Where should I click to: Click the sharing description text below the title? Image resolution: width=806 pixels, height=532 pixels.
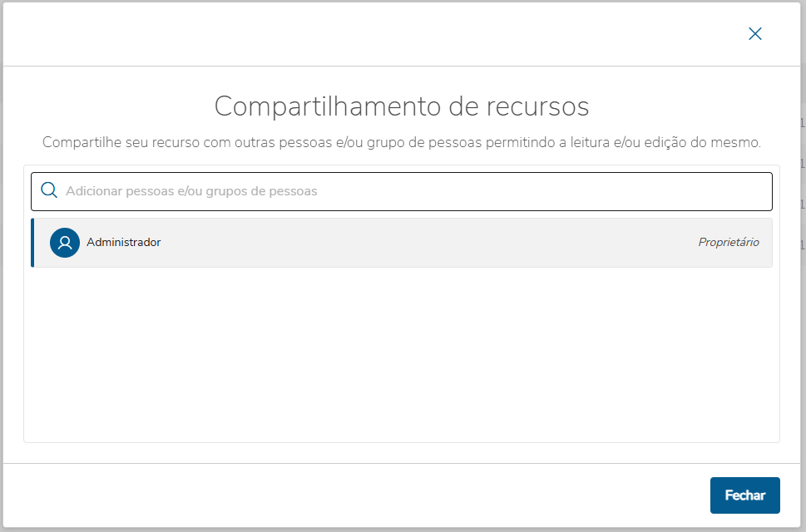[x=402, y=142]
